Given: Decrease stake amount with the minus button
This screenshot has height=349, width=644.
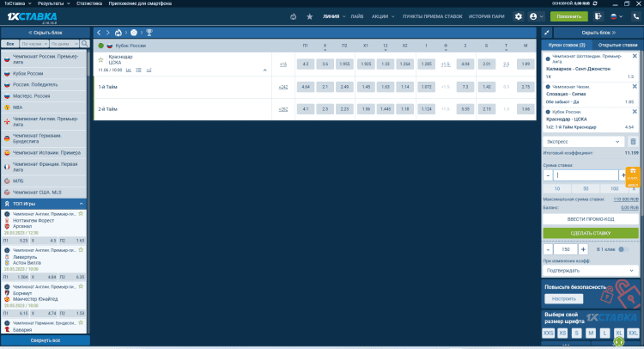Looking at the screenshot, I should tap(548, 175).
